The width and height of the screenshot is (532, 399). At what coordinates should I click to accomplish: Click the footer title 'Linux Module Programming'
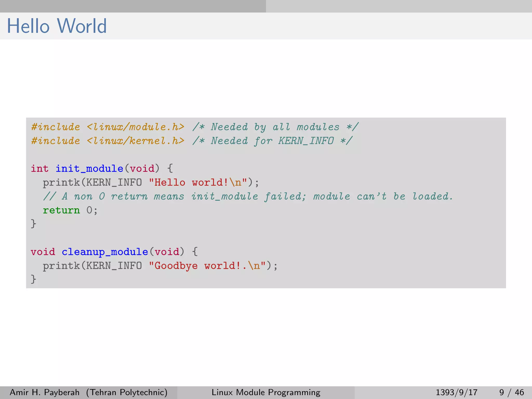(266, 392)
